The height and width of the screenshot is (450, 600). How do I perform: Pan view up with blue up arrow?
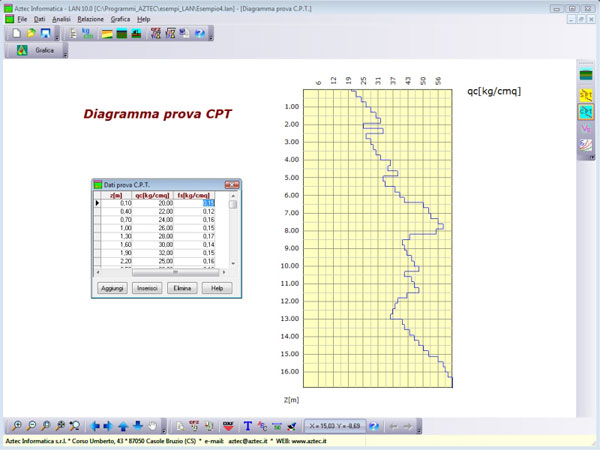(x=123, y=426)
